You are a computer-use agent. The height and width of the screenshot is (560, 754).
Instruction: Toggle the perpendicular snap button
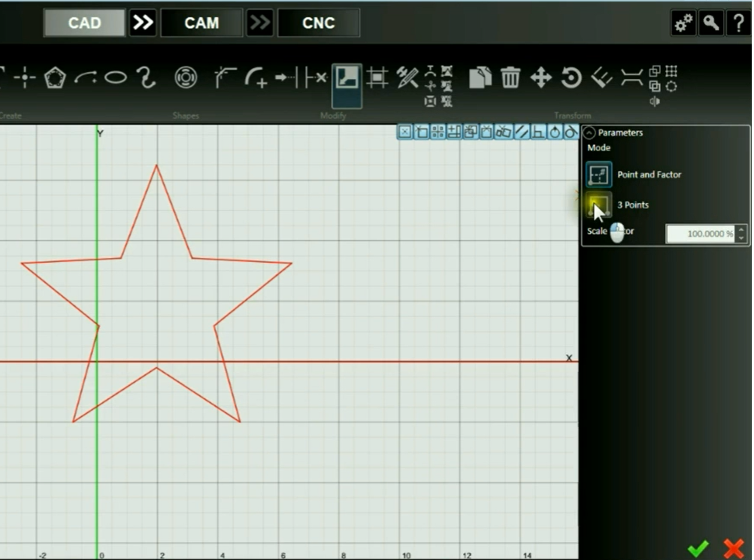[538, 132]
